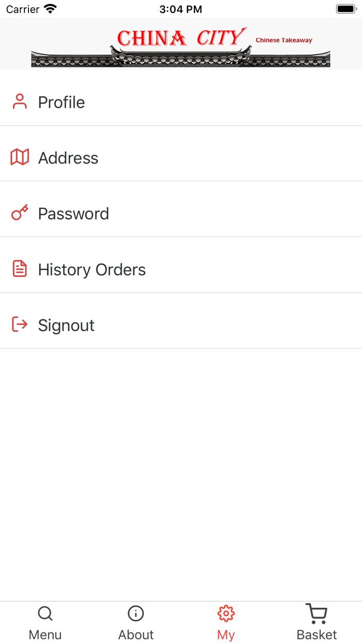Tap the History Orders document icon
Image resolution: width=362 pixels, height=644 pixels.
(x=20, y=269)
